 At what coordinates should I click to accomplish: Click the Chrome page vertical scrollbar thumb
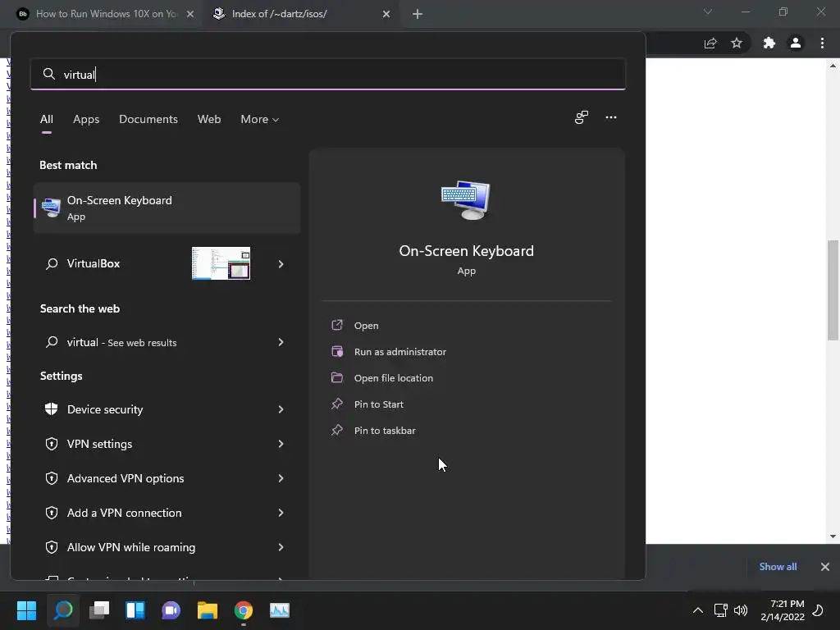pos(833,290)
